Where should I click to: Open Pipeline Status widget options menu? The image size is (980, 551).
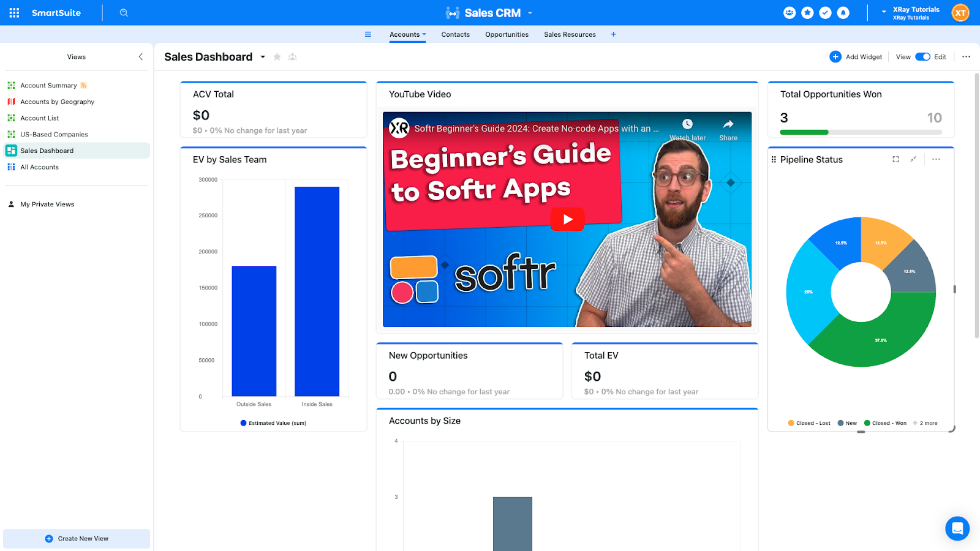(936, 159)
